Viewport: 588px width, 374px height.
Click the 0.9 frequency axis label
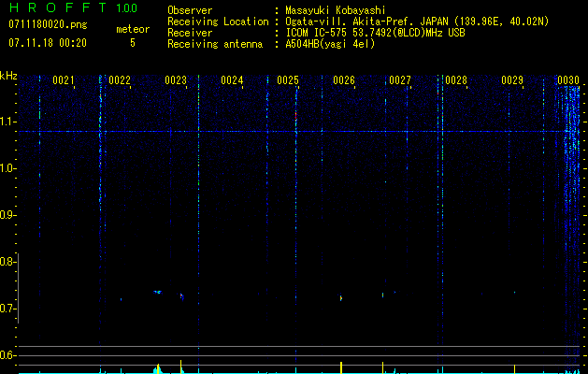[x=7, y=215]
